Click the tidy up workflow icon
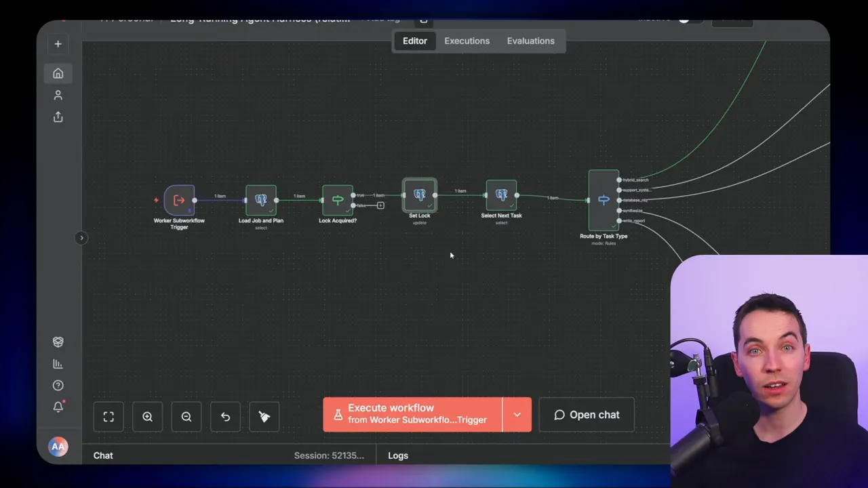Image resolution: width=868 pixels, height=488 pixels. 264,416
